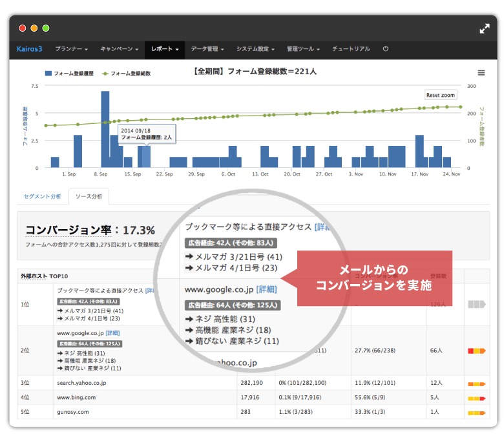Click the green macOS window zoom button
This screenshot has width=504, height=439.
click(x=45, y=28)
